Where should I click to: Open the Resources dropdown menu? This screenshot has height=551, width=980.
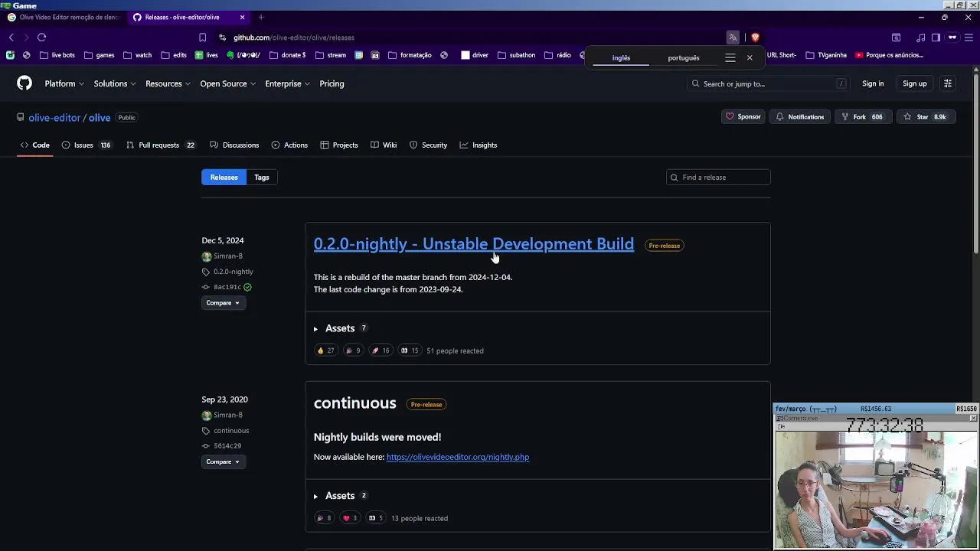(x=168, y=83)
